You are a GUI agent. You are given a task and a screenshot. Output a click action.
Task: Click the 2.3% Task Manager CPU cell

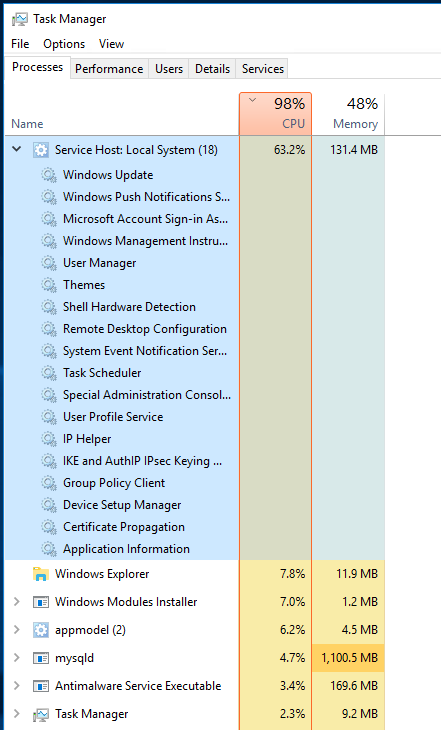[275, 714]
